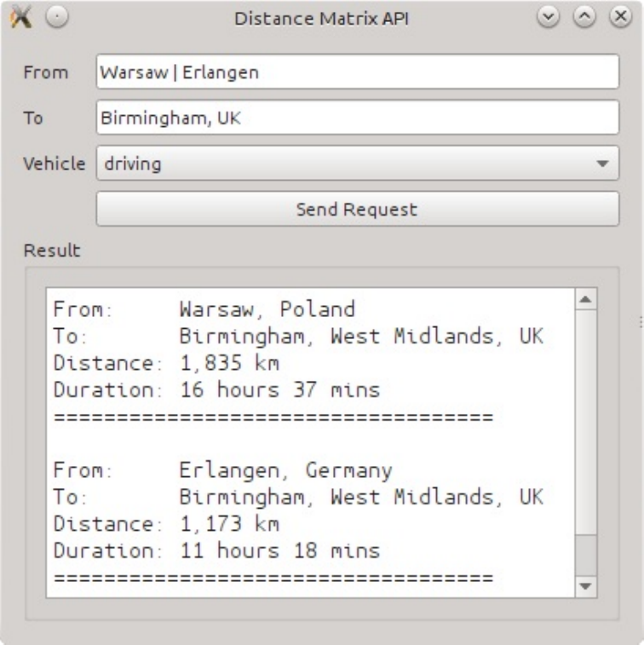Maximize the Distance Matrix API window
The image size is (644, 645).
584,17
